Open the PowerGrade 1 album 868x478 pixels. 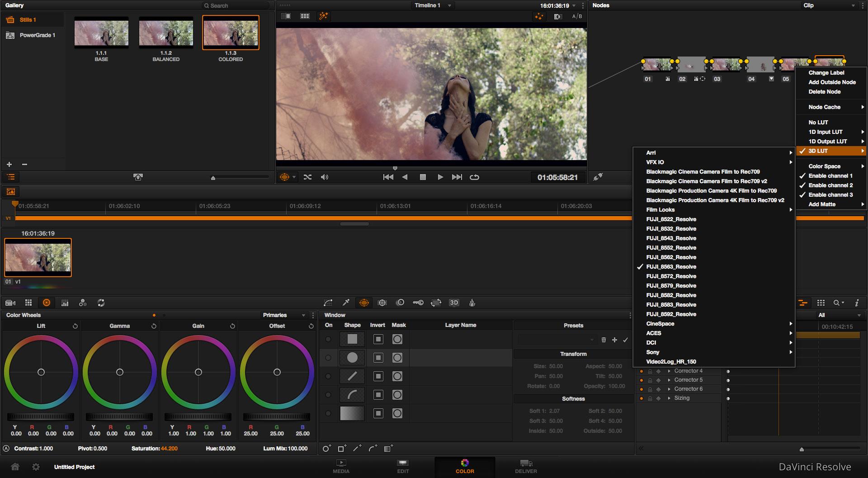pyautogui.click(x=32, y=35)
